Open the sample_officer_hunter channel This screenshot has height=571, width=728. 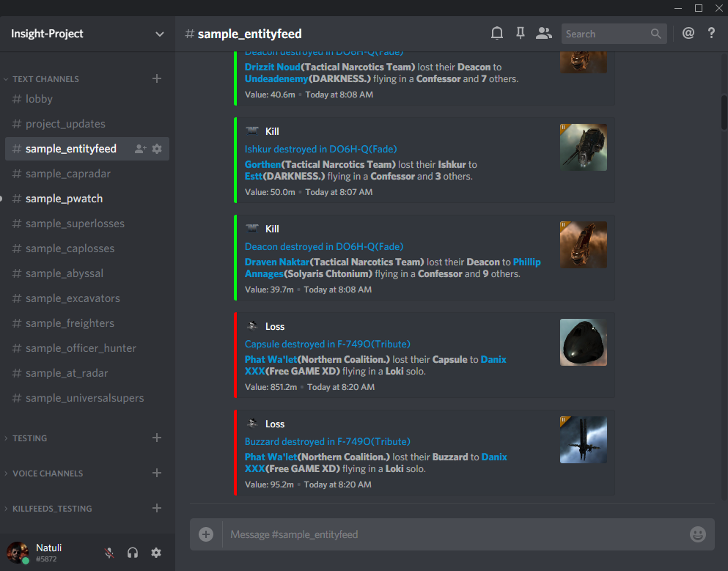pos(87,348)
